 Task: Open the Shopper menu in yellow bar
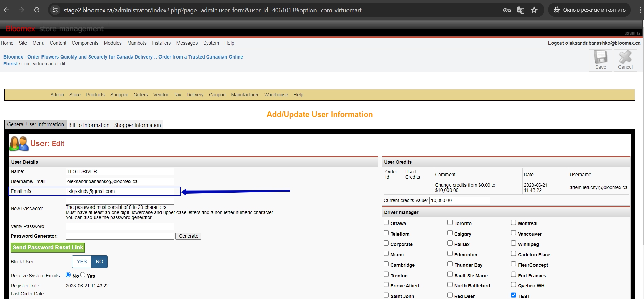coord(119,95)
